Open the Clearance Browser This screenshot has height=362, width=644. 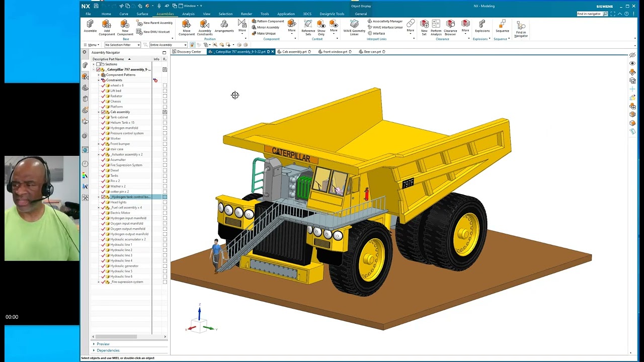(x=450, y=28)
